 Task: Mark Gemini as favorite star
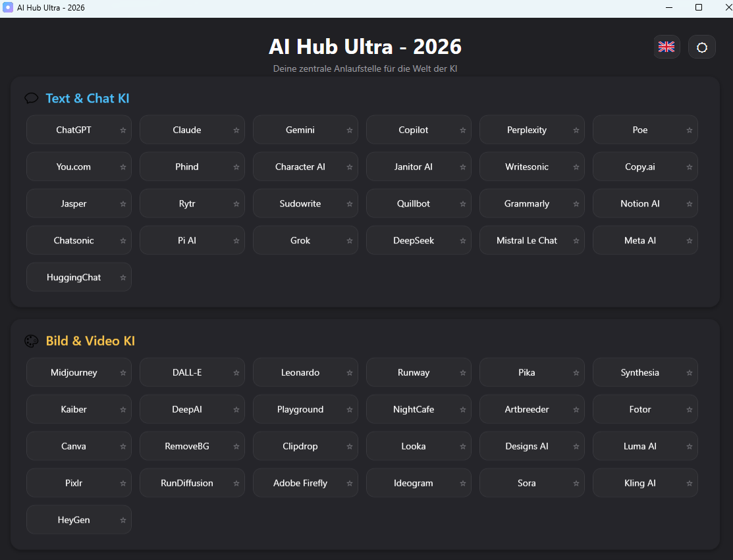coord(349,130)
